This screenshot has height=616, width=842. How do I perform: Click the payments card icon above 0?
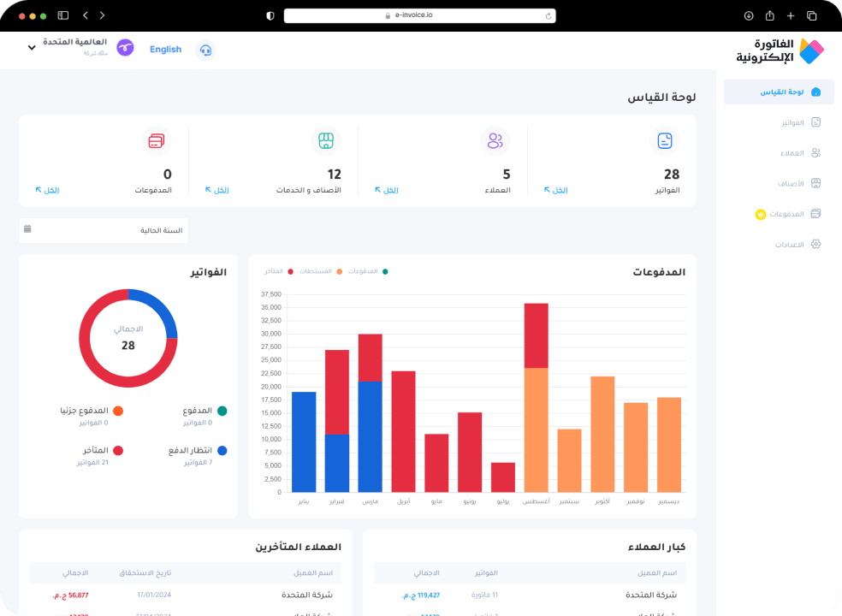(x=156, y=140)
